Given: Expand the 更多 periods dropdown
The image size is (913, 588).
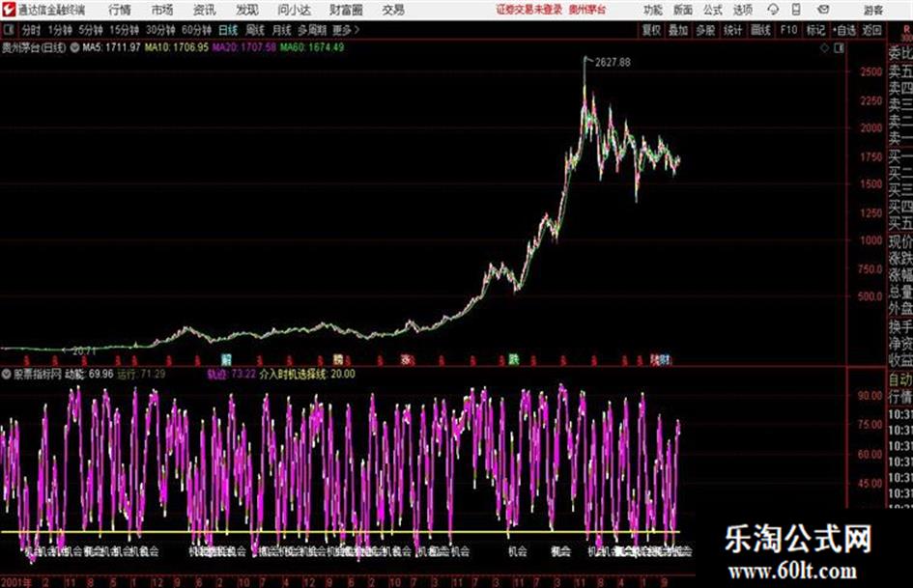Looking at the screenshot, I should (346, 30).
